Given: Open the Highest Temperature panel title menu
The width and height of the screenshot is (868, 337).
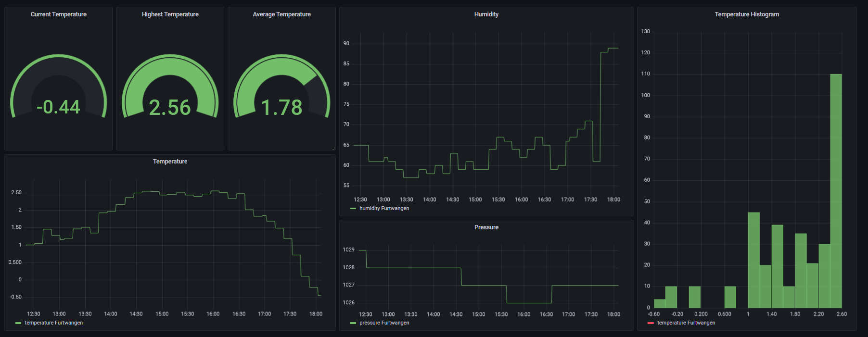Looking at the screenshot, I should [x=170, y=14].
